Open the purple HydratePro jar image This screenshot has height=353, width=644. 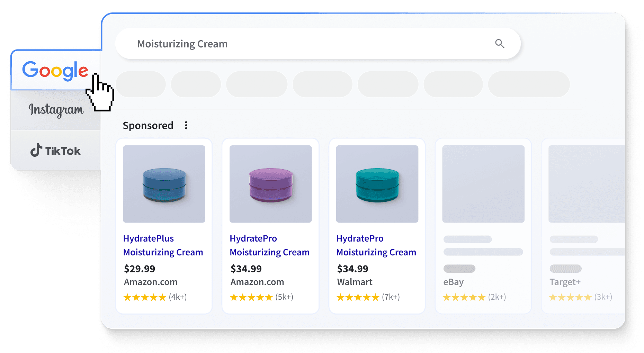coord(270,184)
